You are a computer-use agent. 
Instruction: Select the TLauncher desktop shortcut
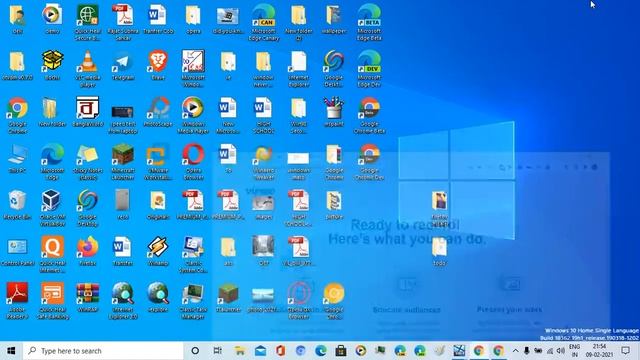pos(228,297)
